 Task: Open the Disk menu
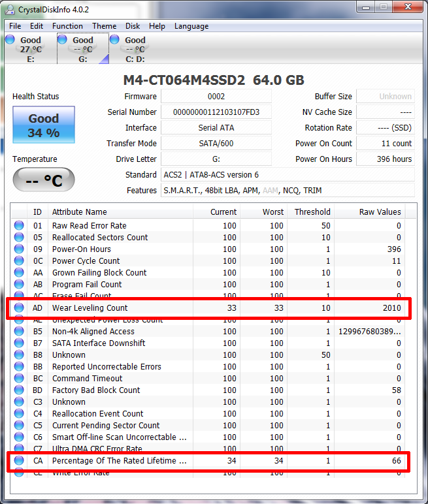point(133,26)
